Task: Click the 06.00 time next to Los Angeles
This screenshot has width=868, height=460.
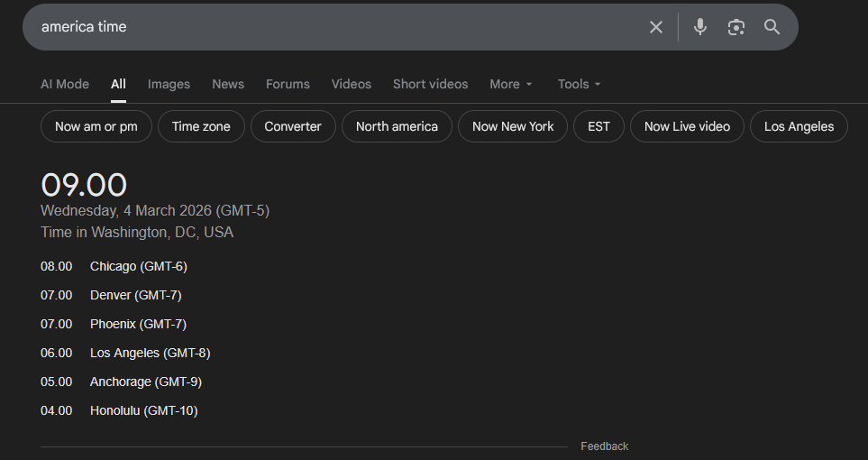Action: point(57,353)
